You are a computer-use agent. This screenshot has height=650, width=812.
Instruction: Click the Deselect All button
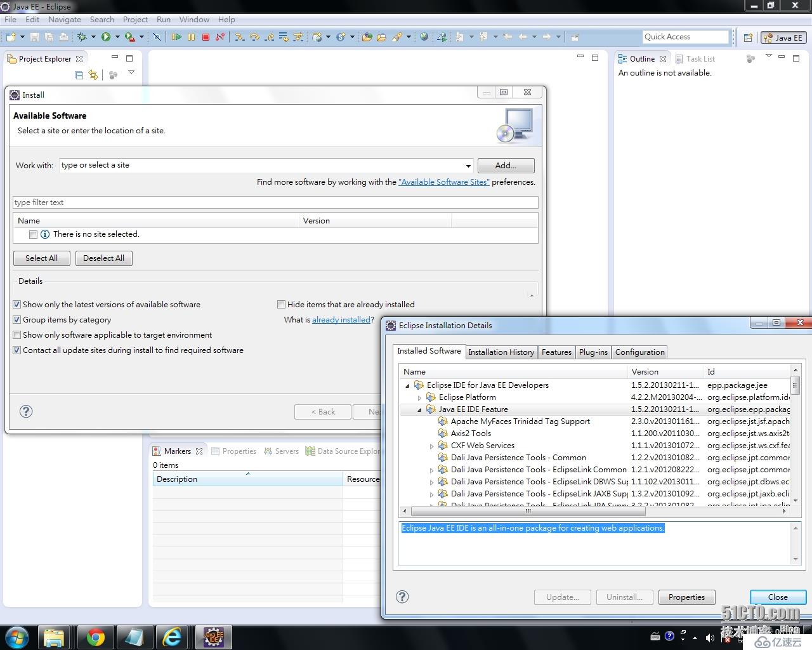tap(104, 258)
